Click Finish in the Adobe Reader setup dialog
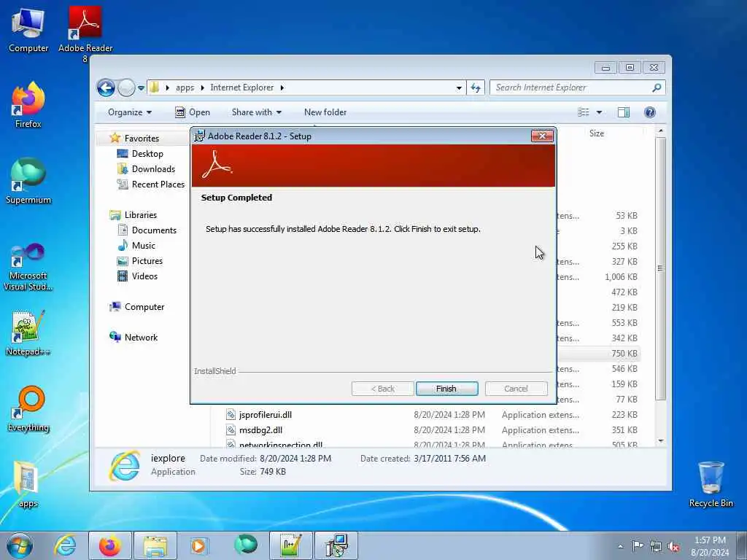 coord(446,389)
